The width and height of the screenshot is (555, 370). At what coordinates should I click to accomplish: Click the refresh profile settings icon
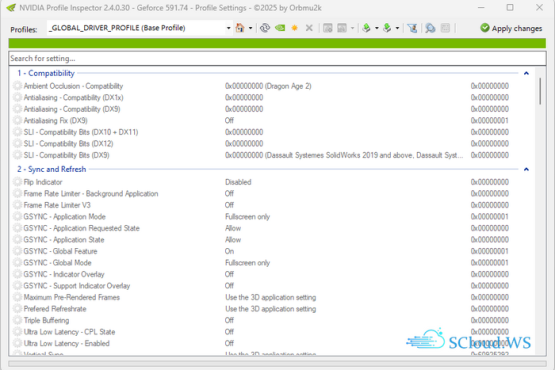pos(265,28)
